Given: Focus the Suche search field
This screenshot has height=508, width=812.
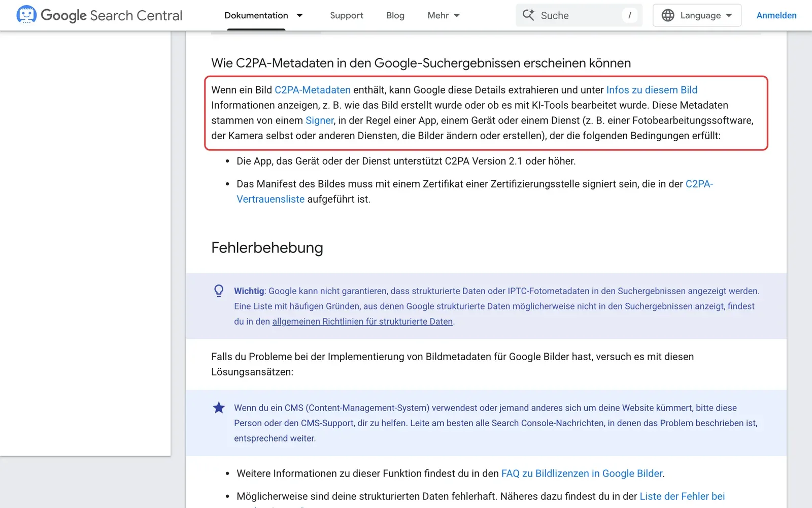Looking at the screenshot, I should (579, 15).
